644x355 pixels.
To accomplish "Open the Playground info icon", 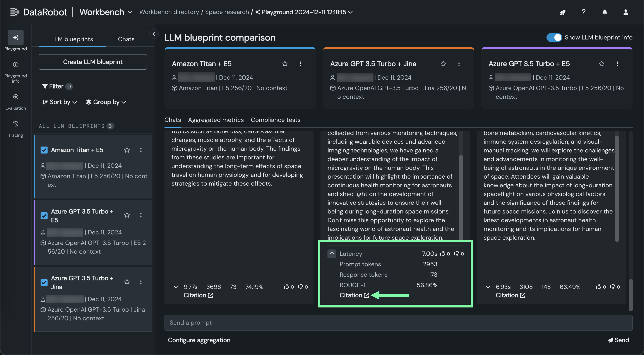I will coord(15,65).
